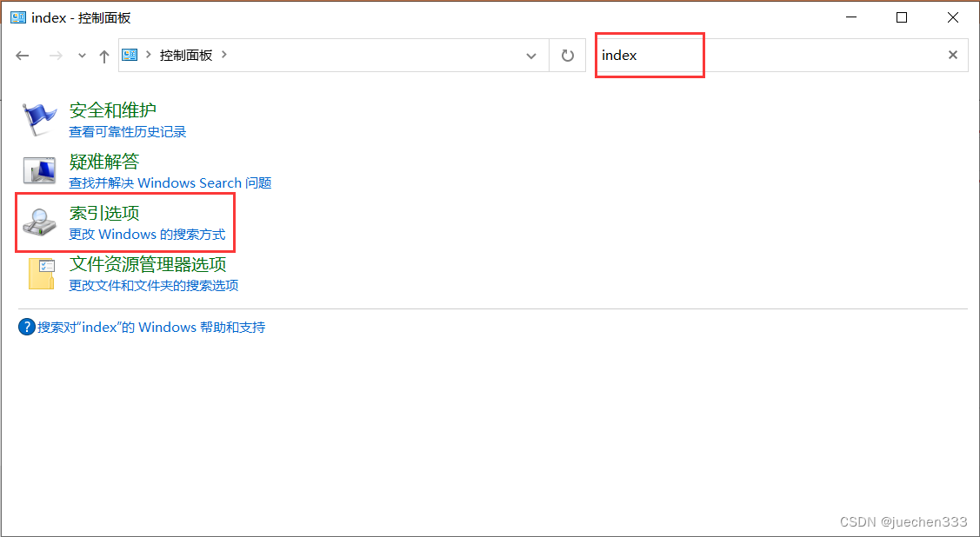
Task: Open 更改 Windows 的搜索方式 link
Action: coord(147,234)
